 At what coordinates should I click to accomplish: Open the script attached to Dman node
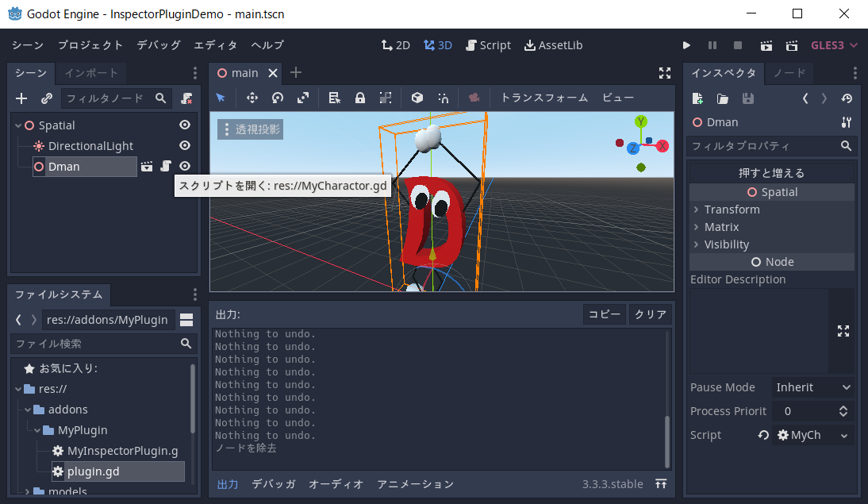[165, 166]
